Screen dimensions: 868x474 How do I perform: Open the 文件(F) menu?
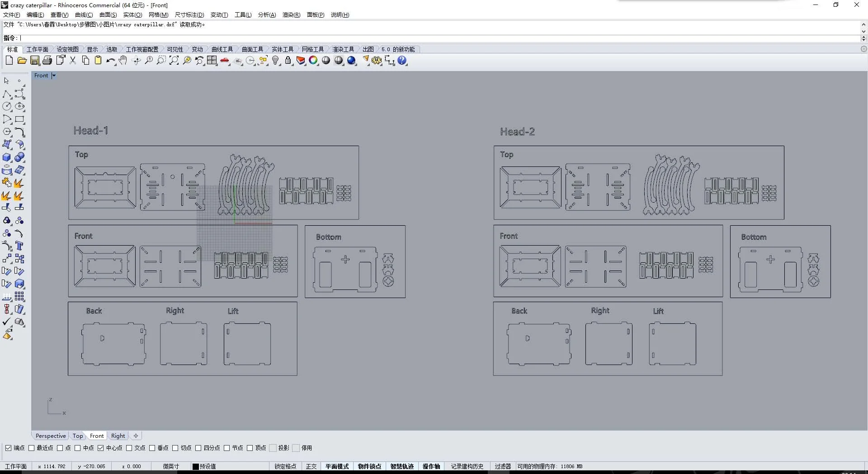click(12, 15)
